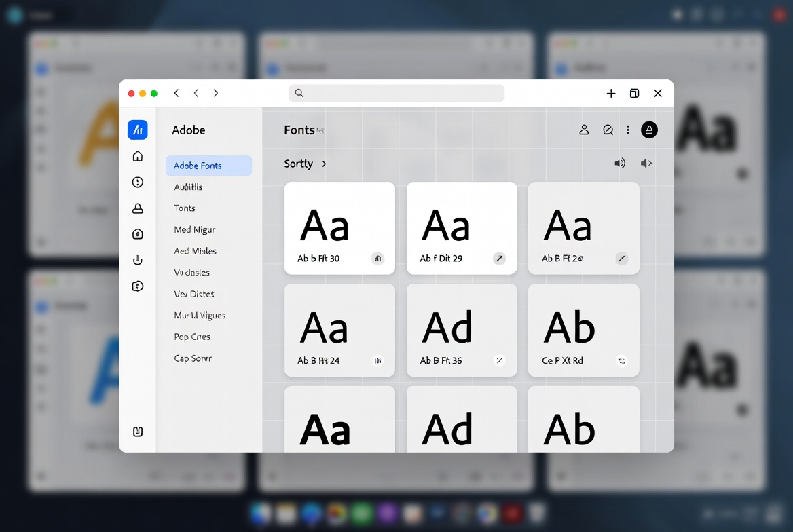This screenshot has width=793, height=532.
Task: Click the search field in the title bar
Action: pos(396,93)
